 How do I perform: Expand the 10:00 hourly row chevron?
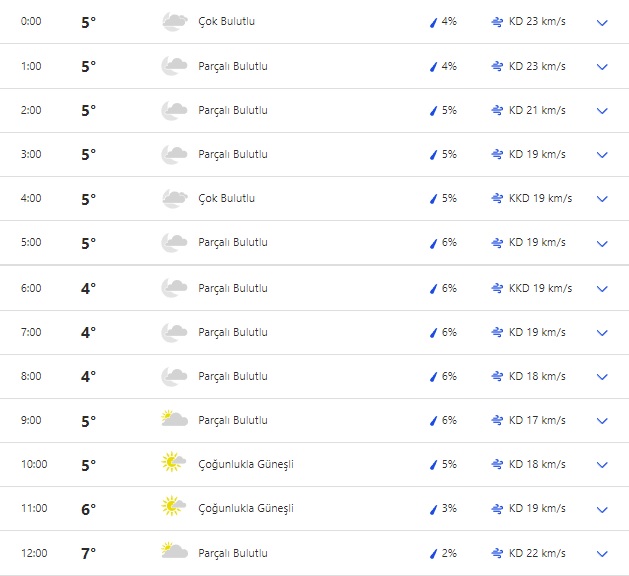[x=602, y=464]
